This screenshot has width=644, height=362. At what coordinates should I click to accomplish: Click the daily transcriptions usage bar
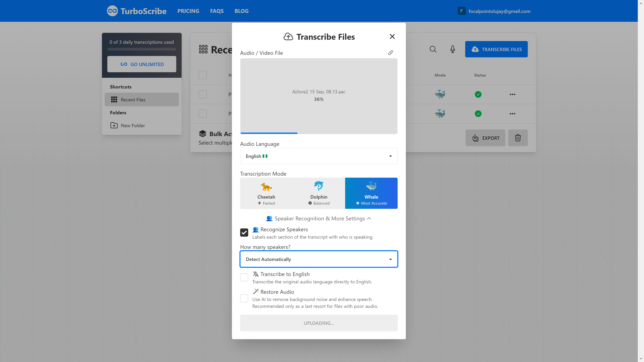142,49
